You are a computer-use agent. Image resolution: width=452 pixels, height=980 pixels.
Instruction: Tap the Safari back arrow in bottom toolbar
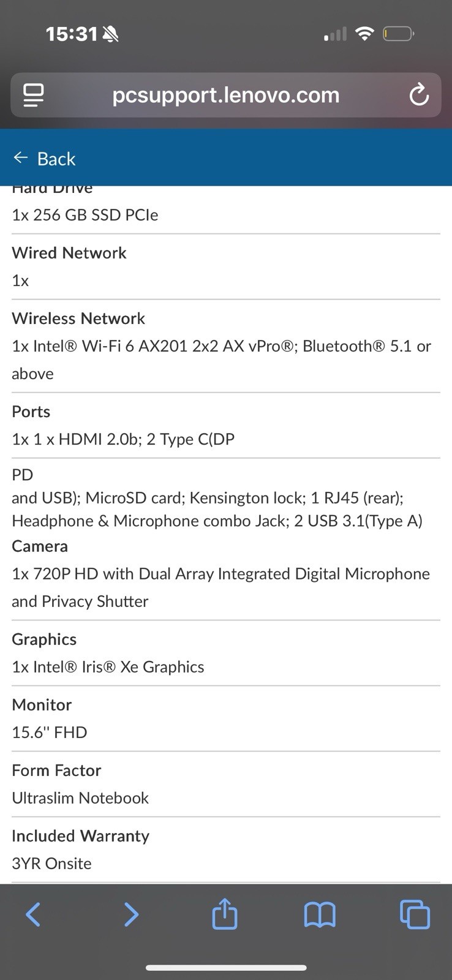point(33,914)
